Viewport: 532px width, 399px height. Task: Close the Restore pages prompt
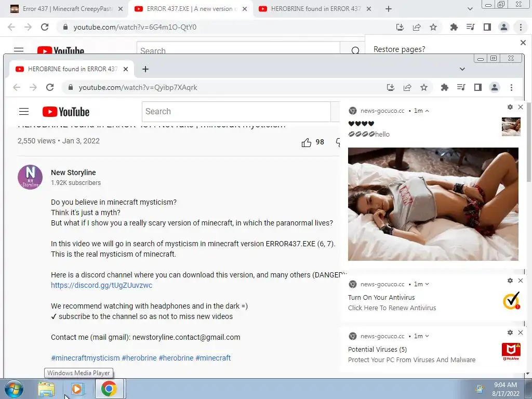point(523,43)
